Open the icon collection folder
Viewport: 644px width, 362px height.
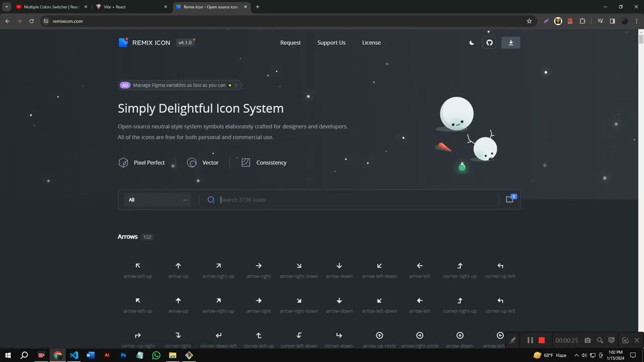tap(510, 199)
